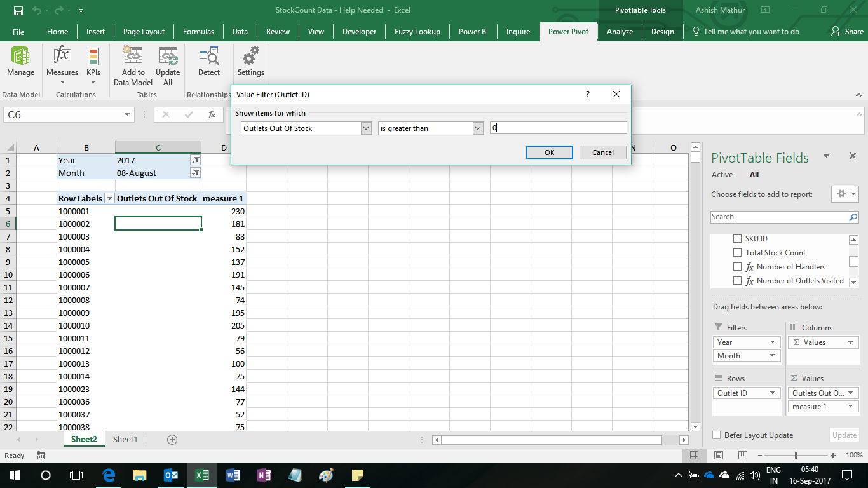Add a new sheet with plus icon
Screen dimensions: 868x488
pyautogui.click(x=172, y=440)
